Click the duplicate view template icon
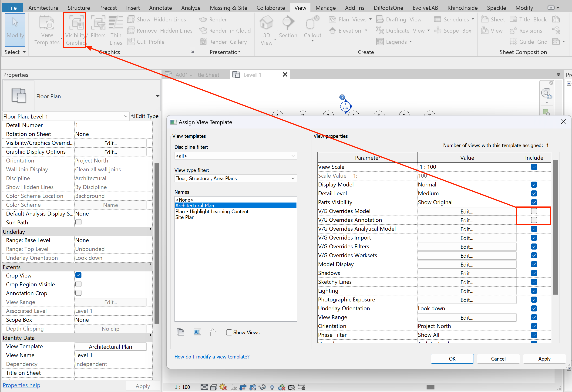572x392 pixels. (180, 332)
